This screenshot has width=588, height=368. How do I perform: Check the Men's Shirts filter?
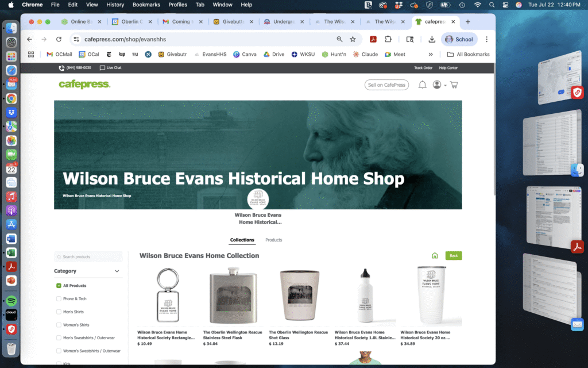(59, 312)
